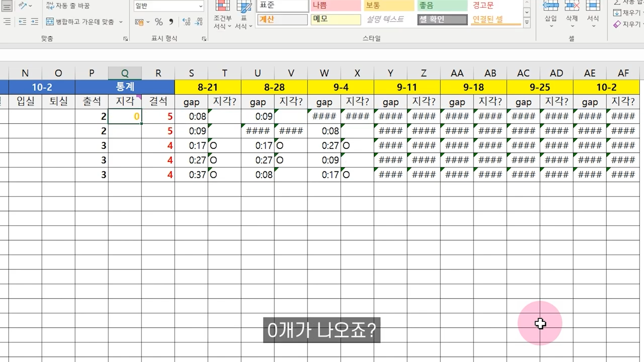The image size is (644, 362).
Task: Apply the 메모 cell style
Action: coord(336,20)
